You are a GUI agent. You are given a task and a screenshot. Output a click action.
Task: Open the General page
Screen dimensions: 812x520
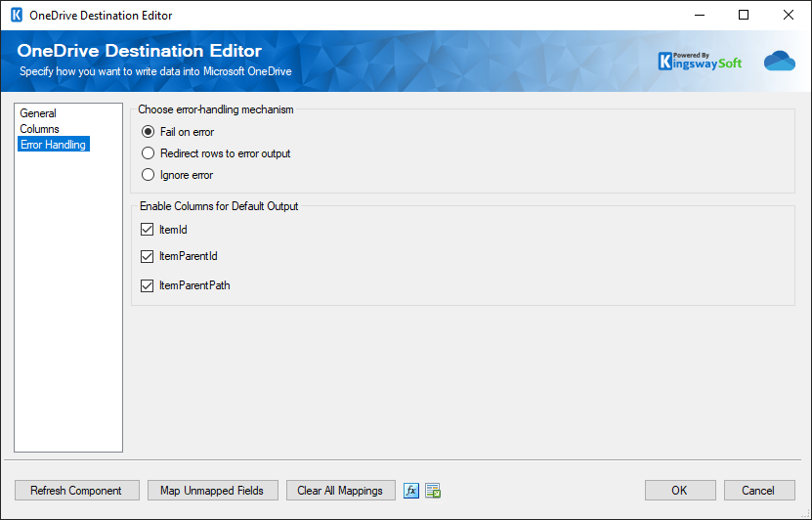tap(38, 113)
